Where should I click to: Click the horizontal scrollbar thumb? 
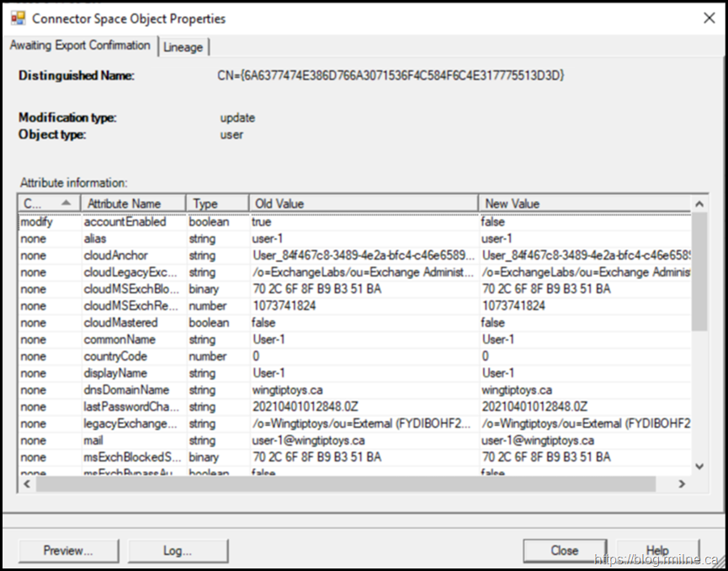pyautogui.click(x=345, y=484)
